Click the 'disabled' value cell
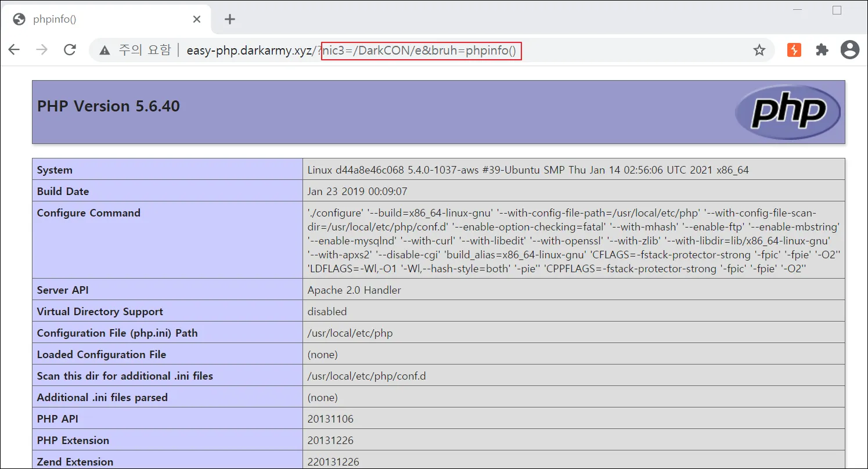 click(327, 312)
